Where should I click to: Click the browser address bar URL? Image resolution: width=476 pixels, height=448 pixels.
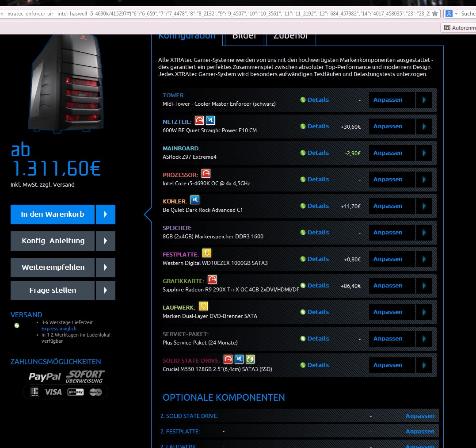[214, 14]
